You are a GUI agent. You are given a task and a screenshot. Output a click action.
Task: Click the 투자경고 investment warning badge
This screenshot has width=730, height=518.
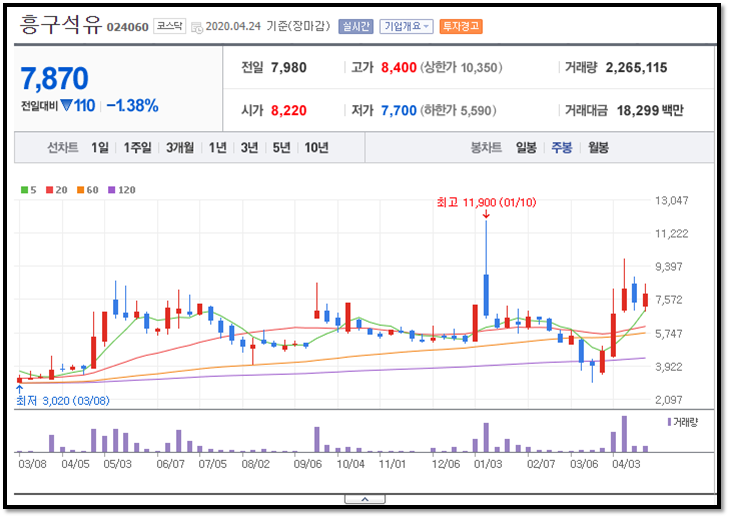click(460, 26)
